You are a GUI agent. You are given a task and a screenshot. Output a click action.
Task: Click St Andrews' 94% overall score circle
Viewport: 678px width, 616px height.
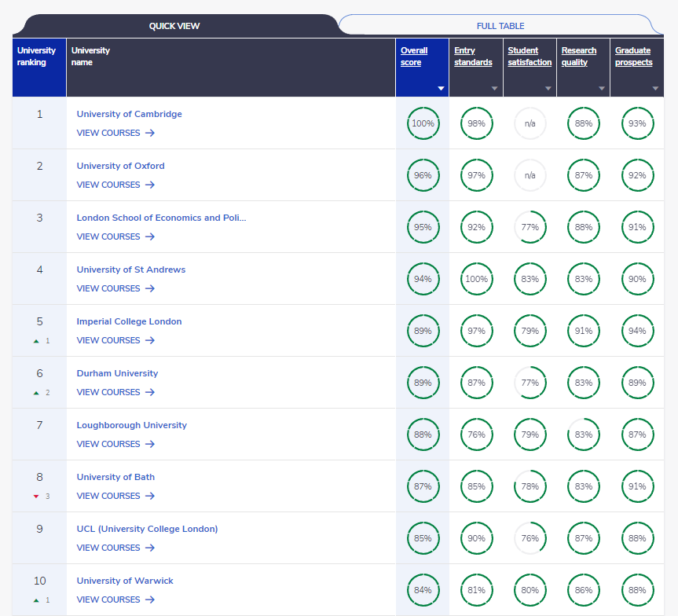pos(423,279)
